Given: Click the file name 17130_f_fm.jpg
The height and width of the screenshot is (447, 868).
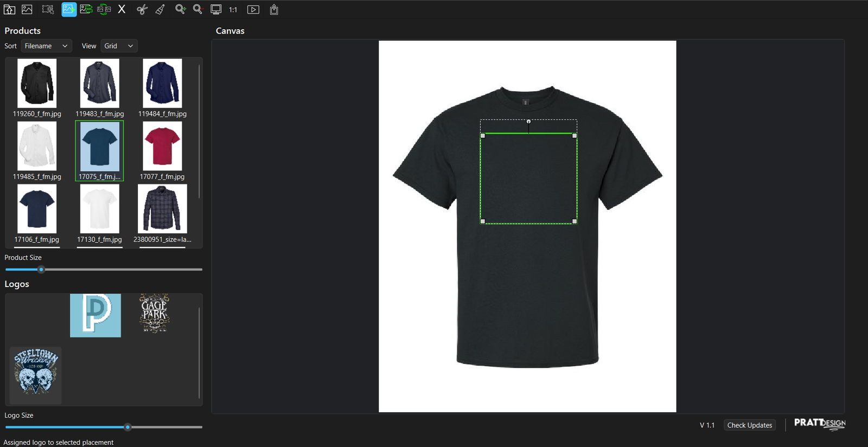Looking at the screenshot, I should click(100, 240).
